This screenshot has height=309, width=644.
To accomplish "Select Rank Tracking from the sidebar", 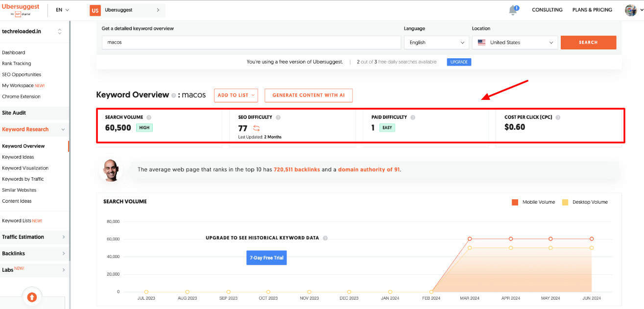I will coord(17,64).
